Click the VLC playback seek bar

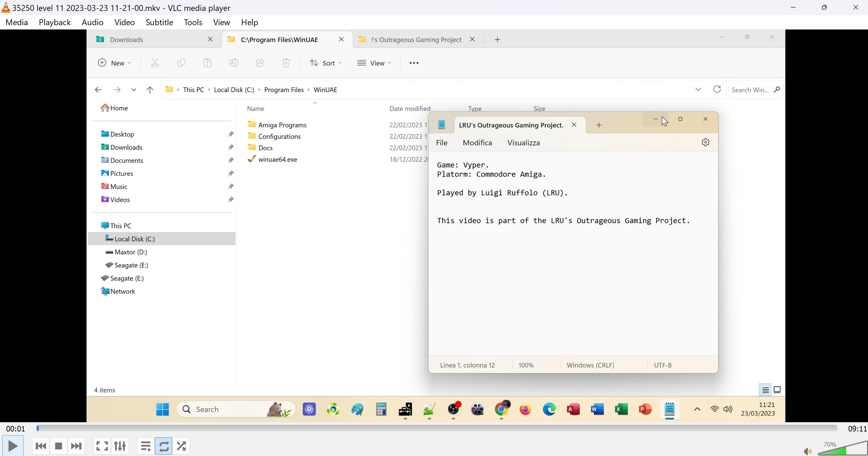pyautogui.click(x=437, y=428)
